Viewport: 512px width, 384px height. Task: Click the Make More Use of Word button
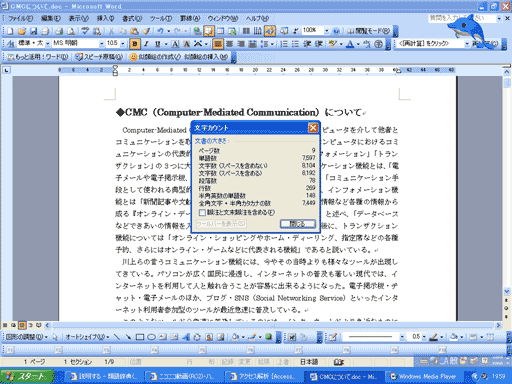point(38,57)
